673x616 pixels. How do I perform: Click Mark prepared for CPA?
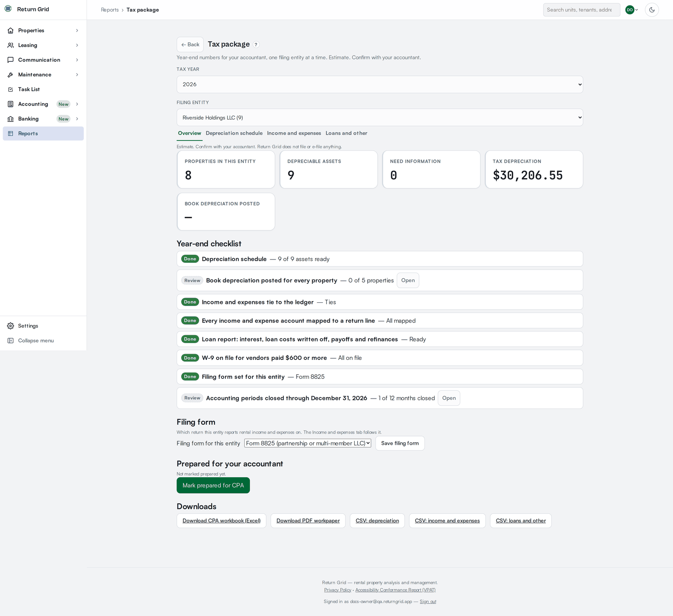[x=213, y=485]
